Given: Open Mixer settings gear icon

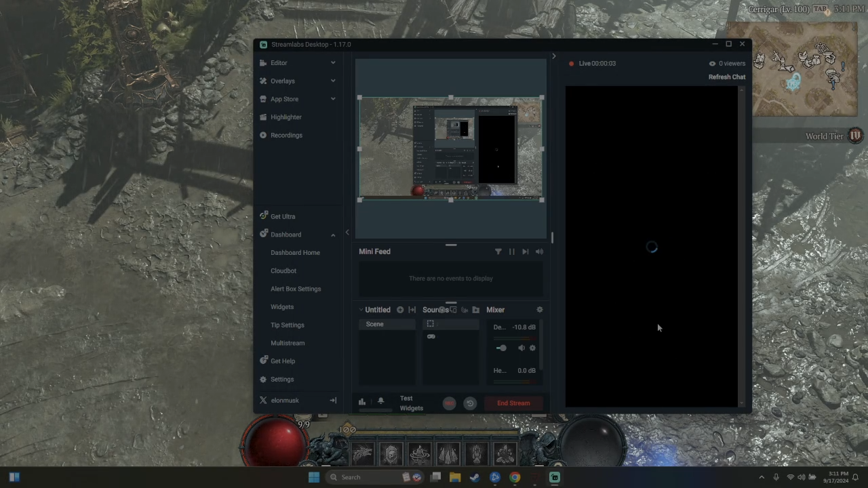Looking at the screenshot, I should pyautogui.click(x=540, y=310).
